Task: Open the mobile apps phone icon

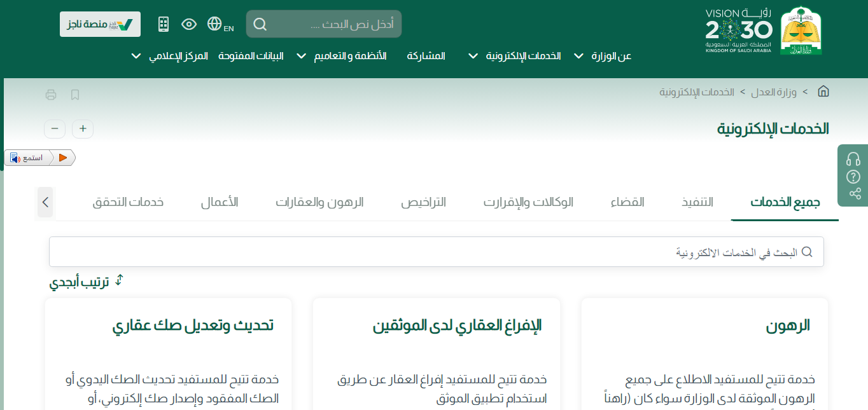Action: tap(164, 24)
